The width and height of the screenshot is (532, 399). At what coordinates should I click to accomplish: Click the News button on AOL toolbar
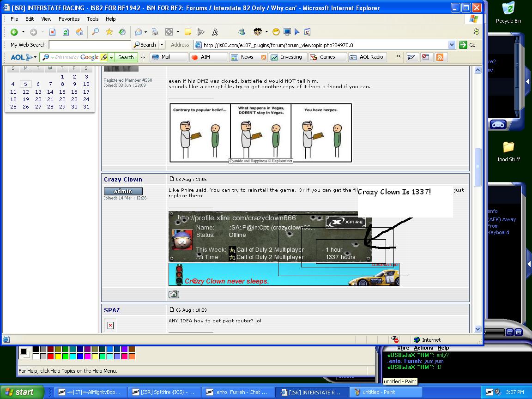click(248, 57)
